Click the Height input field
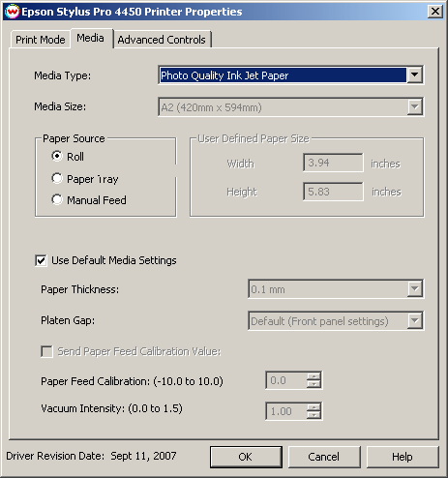Viewport: 448px width, 478px height. tap(333, 192)
